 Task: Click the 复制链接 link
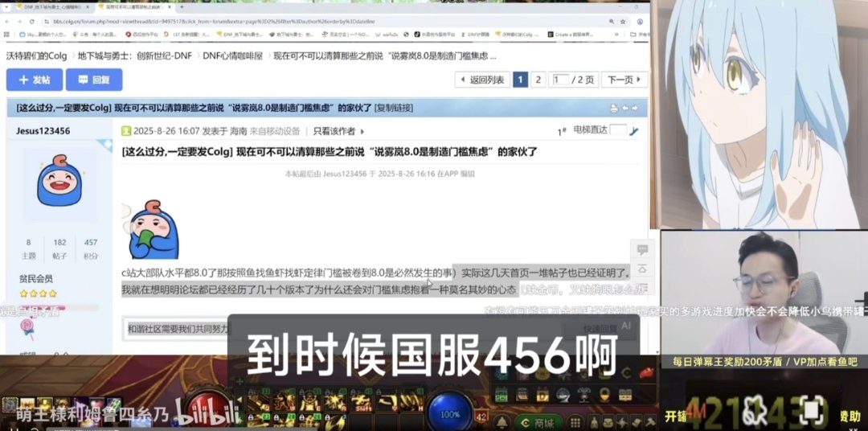[394, 108]
